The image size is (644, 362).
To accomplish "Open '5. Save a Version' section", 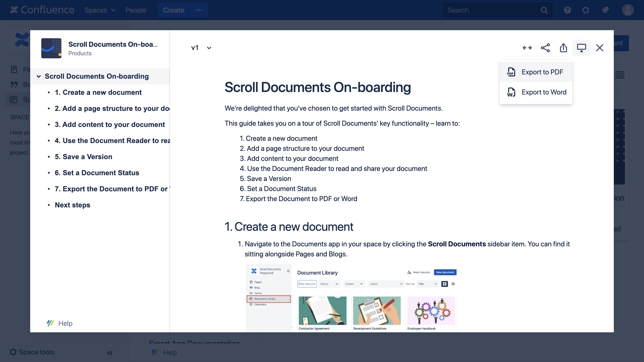I will click(83, 157).
